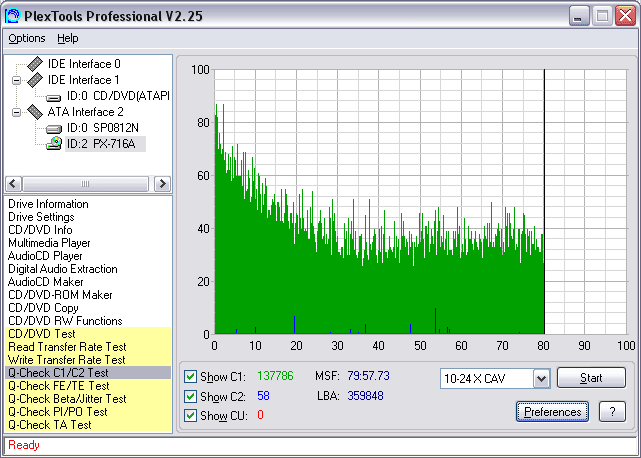Click left arrow of device tree scrollbar
The image size is (641, 458).
[13, 184]
